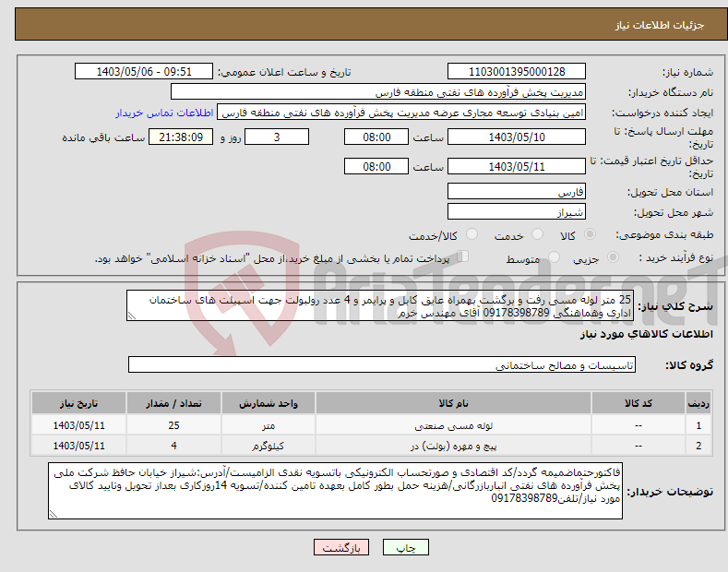728x572 pixels.
Task: Click the request creator field
Action: pos(401,113)
